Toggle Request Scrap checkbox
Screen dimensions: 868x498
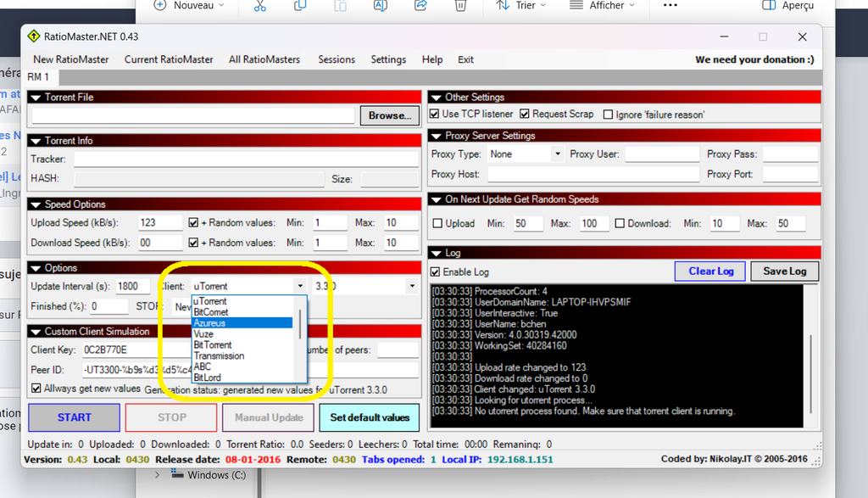pyautogui.click(x=525, y=114)
